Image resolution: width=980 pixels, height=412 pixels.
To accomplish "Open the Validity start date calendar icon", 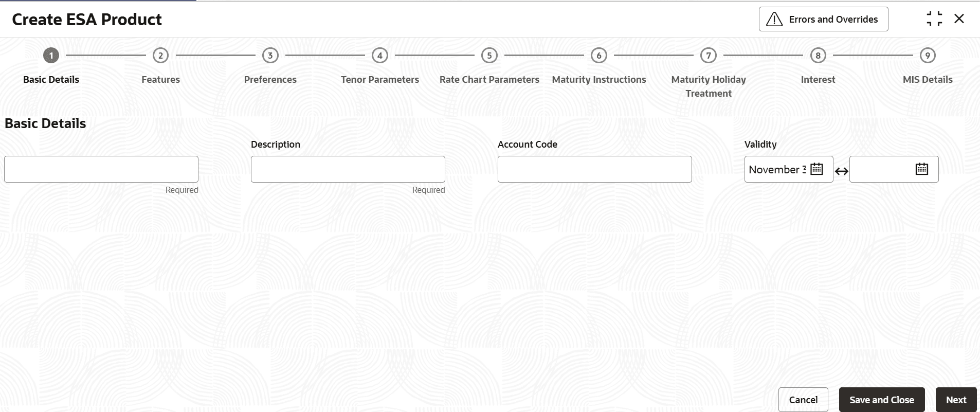I will coord(816,169).
